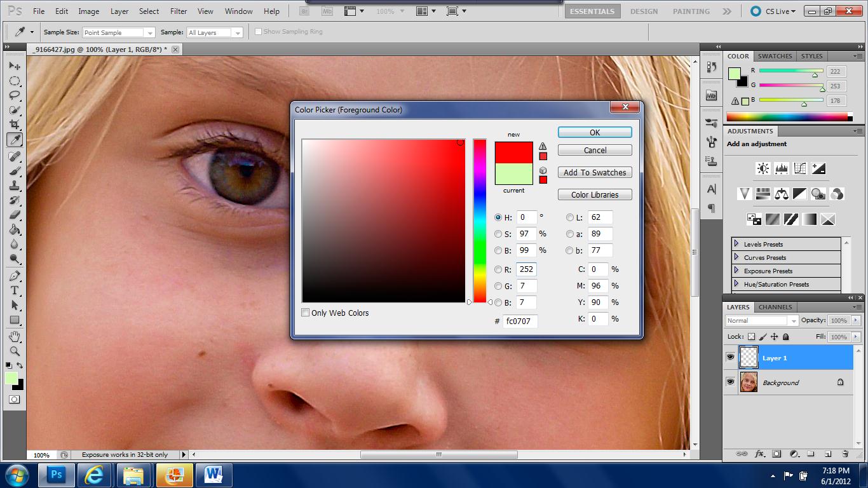The height and width of the screenshot is (488, 868).
Task: Add a Photo Filter adjustment
Action: (x=818, y=194)
